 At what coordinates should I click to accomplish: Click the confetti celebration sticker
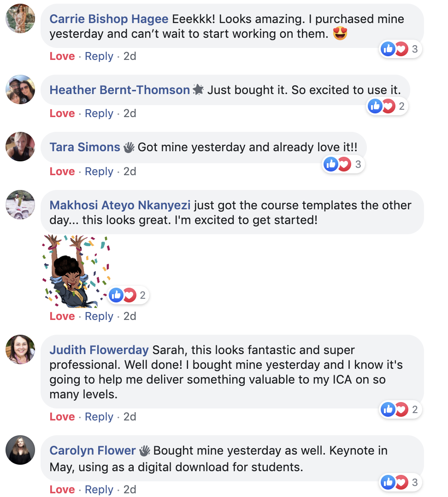tap(76, 271)
